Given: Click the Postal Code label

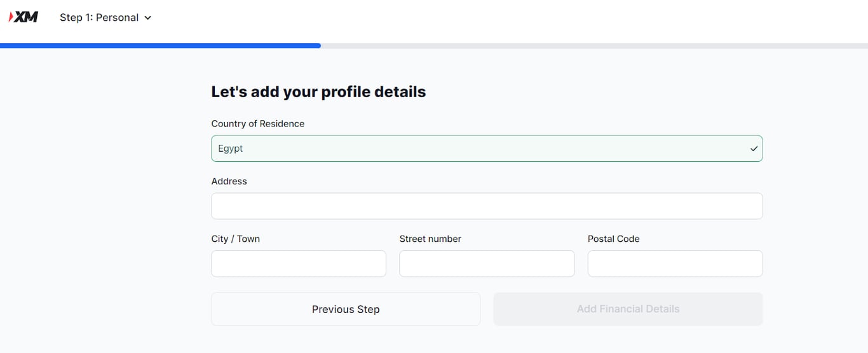Looking at the screenshot, I should coord(613,239).
